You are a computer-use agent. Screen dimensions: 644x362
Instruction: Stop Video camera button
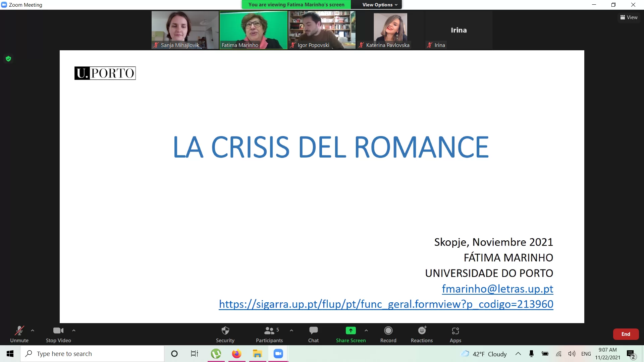coord(58,334)
